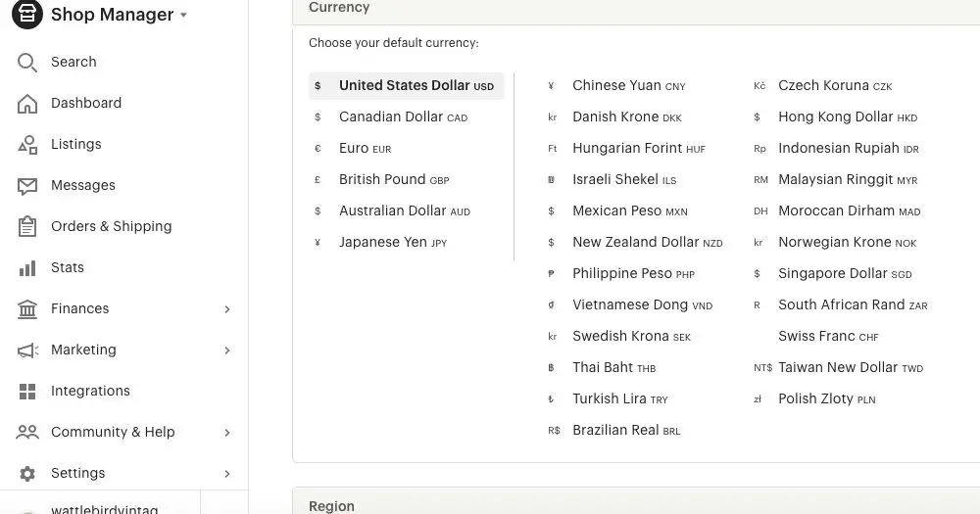Expand the Marketing submenu arrow
The height and width of the screenshot is (514, 980).
(x=227, y=350)
